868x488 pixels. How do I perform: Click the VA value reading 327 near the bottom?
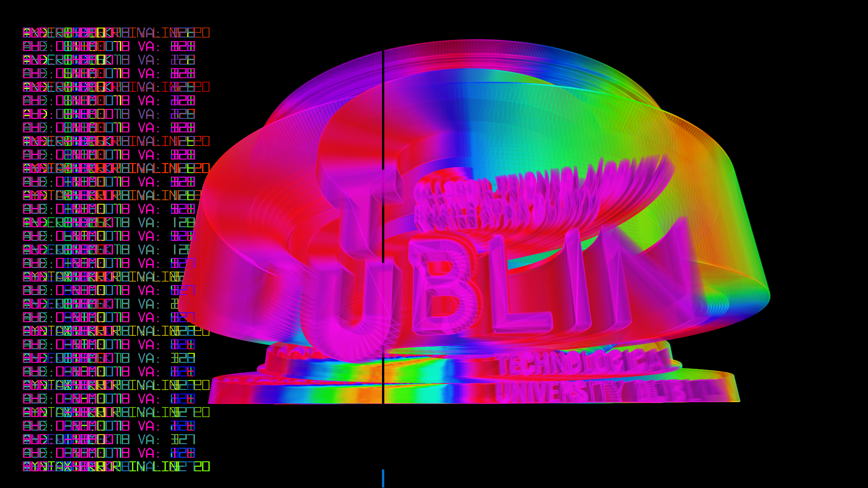183,440
